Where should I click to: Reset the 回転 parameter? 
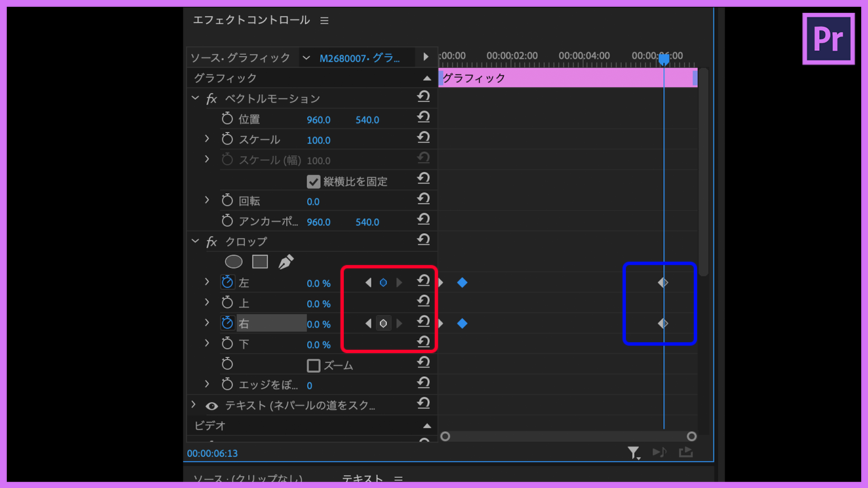tap(423, 200)
